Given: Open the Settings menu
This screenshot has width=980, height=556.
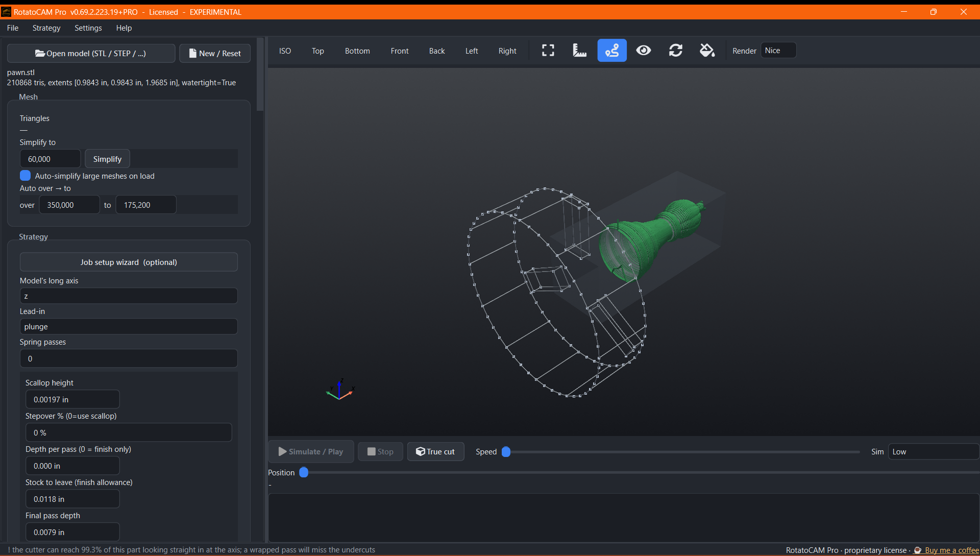Looking at the screenshot, I should coord(88,28).
